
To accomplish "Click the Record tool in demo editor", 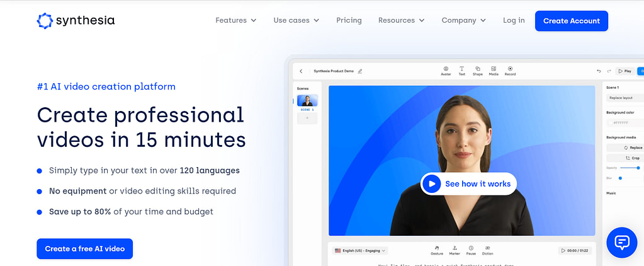I will tap(510, 71).
